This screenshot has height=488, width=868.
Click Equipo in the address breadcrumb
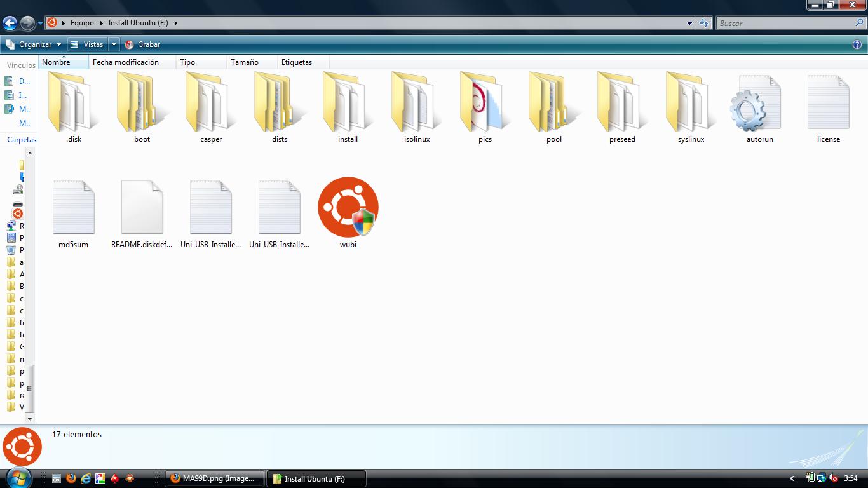[82, 23]
